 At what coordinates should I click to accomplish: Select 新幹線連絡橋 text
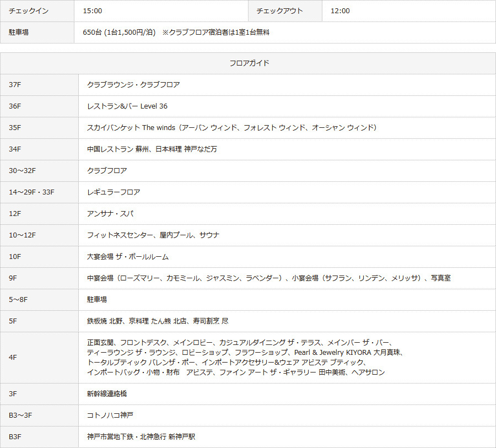coord(107,394)
